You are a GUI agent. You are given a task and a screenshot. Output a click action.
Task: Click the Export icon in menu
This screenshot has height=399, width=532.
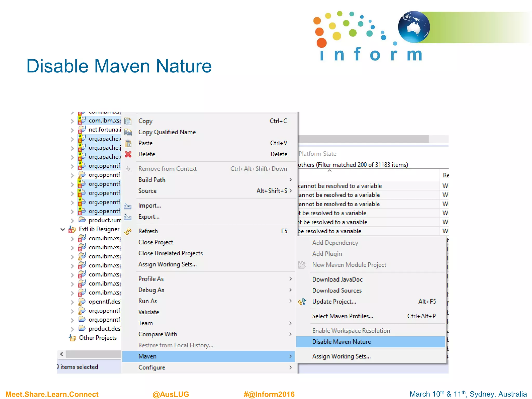[x=128, y=217]
